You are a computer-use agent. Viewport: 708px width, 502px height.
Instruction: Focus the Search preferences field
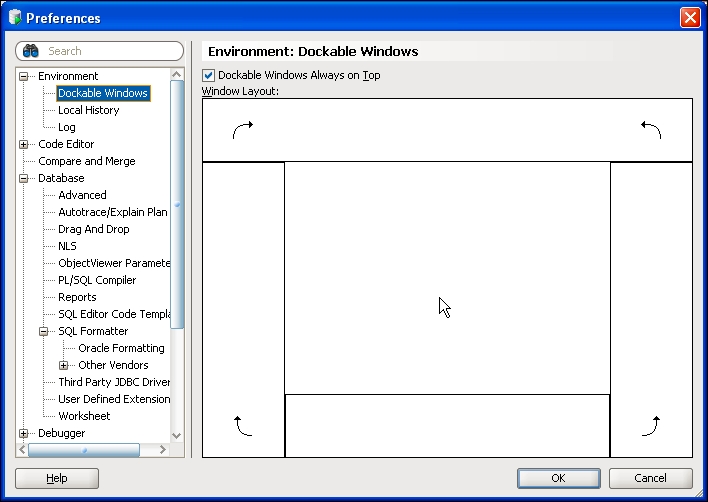[99, 51]
